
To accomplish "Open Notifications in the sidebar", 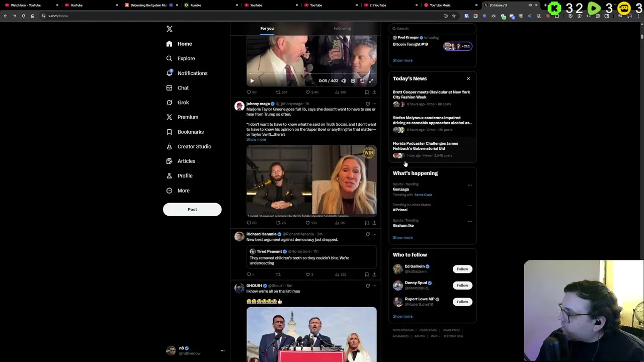I will point(187,73).
